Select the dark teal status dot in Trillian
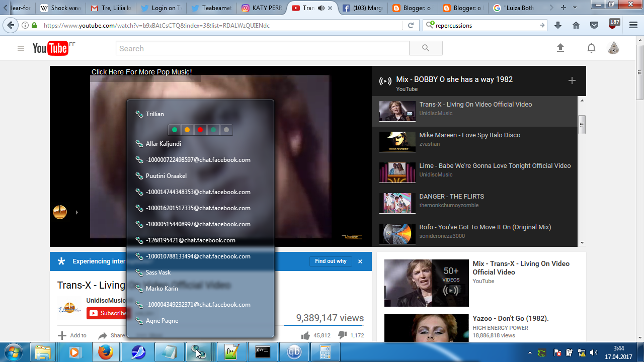This screenshot has height=362, width=644. coord(213,130)
